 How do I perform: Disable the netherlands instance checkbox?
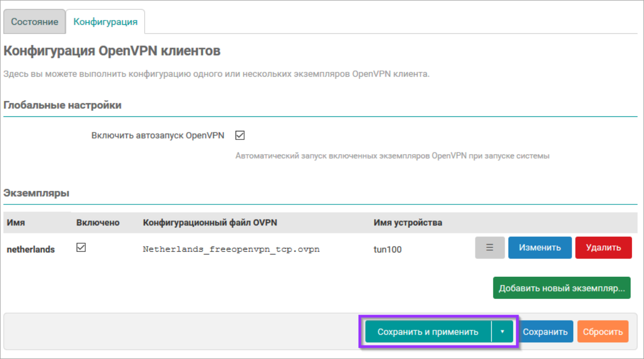click(x=81, y=248)
